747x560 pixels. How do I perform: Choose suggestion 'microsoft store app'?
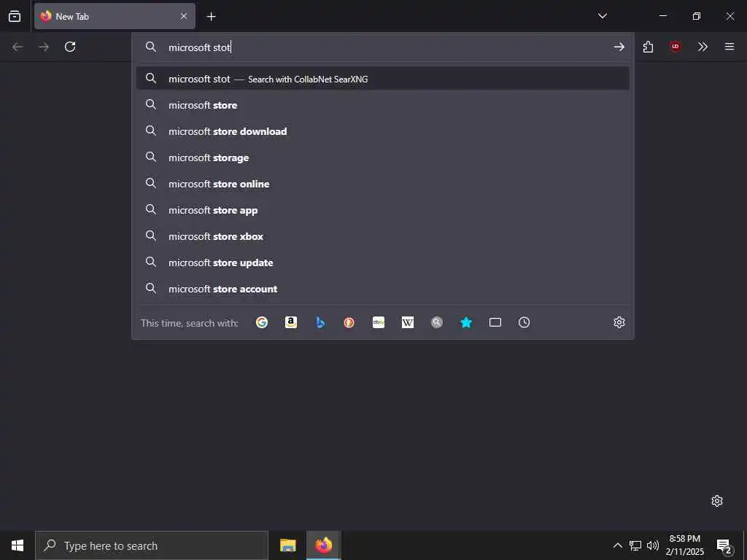(x=382, y=210)
